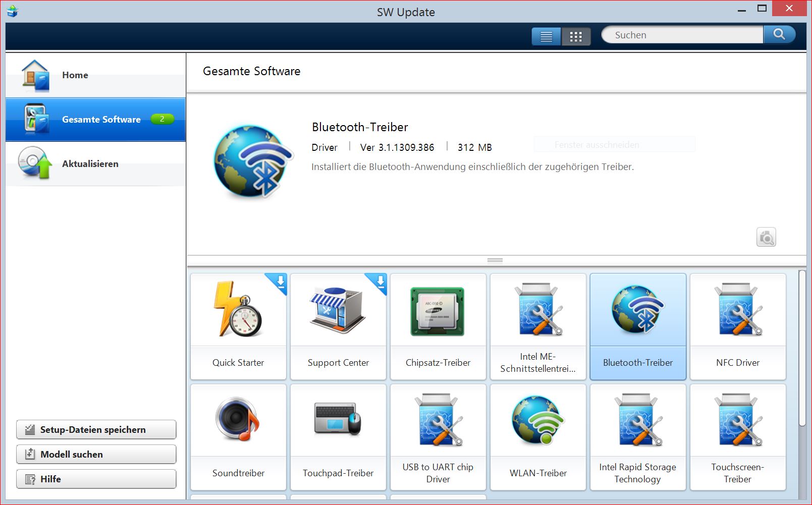This screenshot has width=812, height=505.
Task: Switch to grid view
Action: [576, 36]
